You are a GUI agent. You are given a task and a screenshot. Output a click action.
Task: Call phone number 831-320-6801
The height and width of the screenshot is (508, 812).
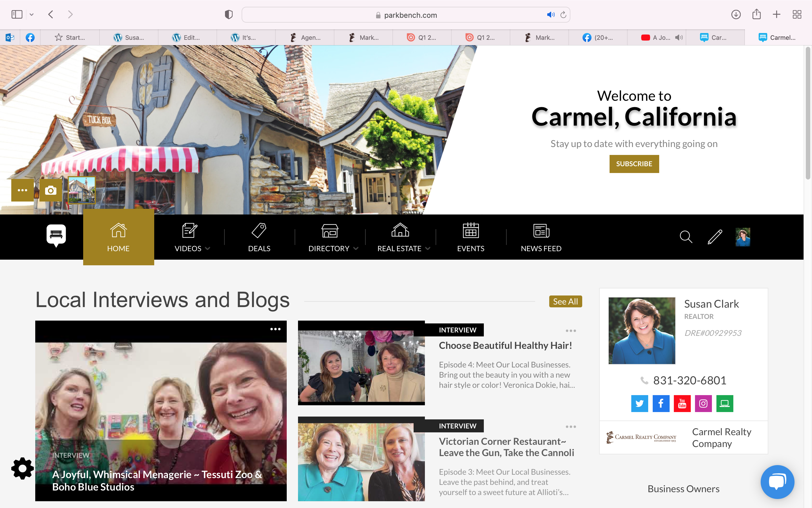(x=690, y=380)
